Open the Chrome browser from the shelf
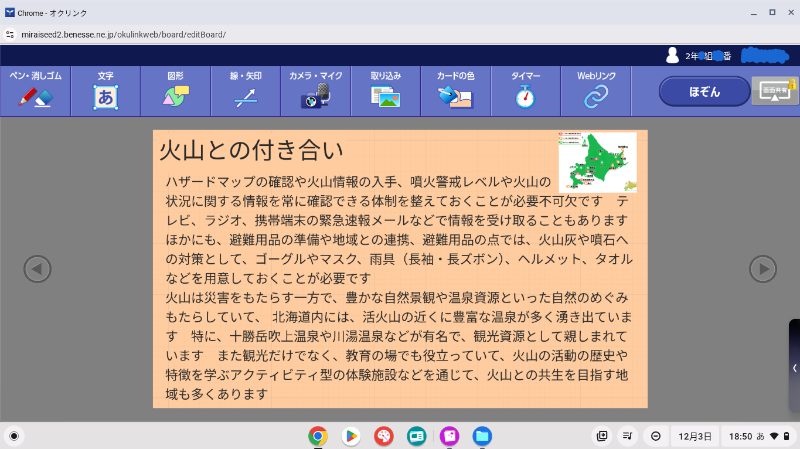 pos(318,436)
